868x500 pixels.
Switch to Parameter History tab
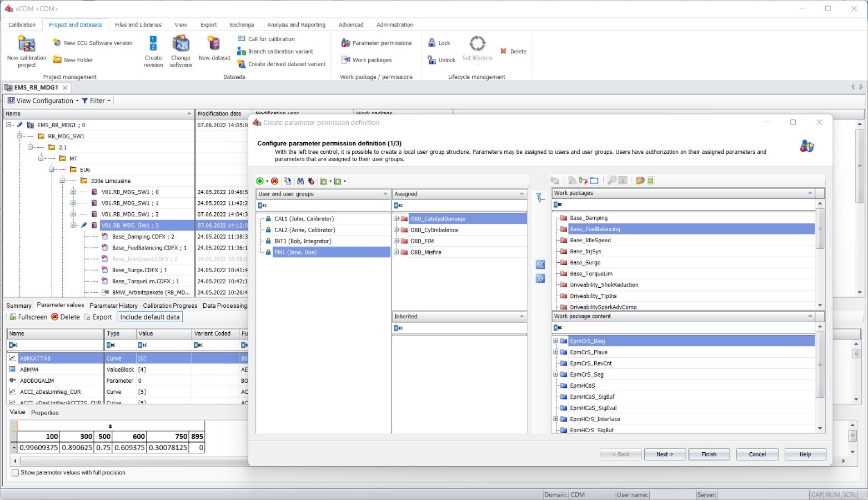113,306
